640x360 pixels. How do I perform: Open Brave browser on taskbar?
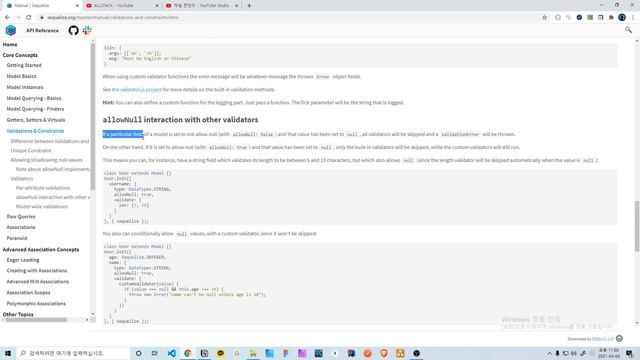click(384, 353)
